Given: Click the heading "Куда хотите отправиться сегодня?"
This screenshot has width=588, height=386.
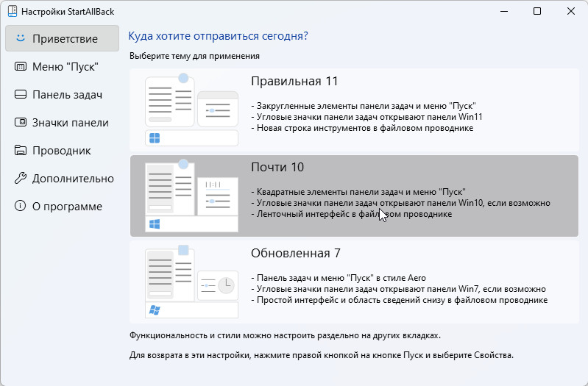Looking at the screenshot, I should tap(218, 36).
